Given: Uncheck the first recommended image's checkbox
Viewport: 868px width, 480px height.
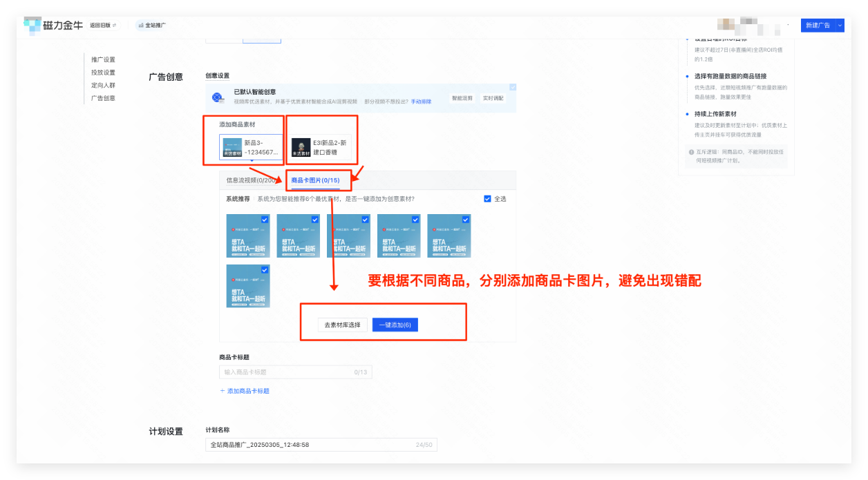Looking at the screenshot, I should tap(265, 220).
